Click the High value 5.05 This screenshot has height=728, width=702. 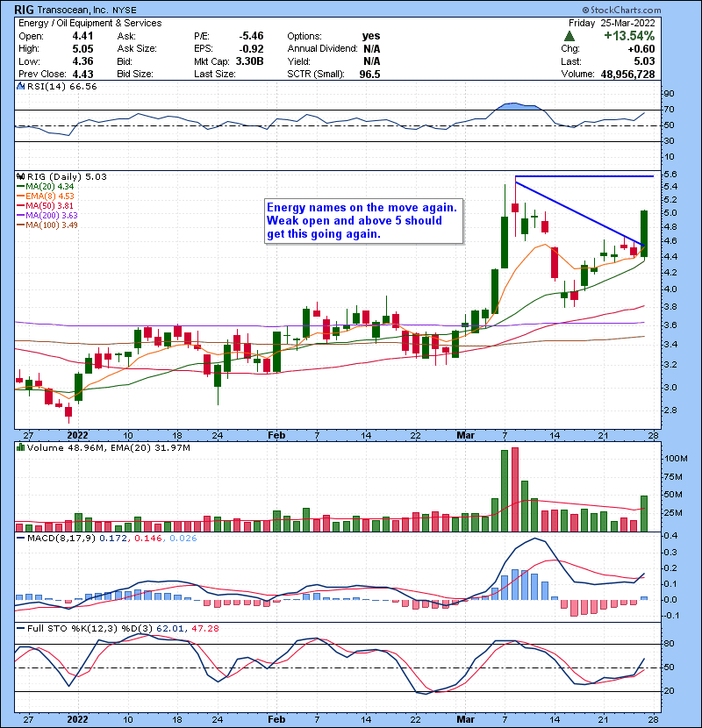82,49
